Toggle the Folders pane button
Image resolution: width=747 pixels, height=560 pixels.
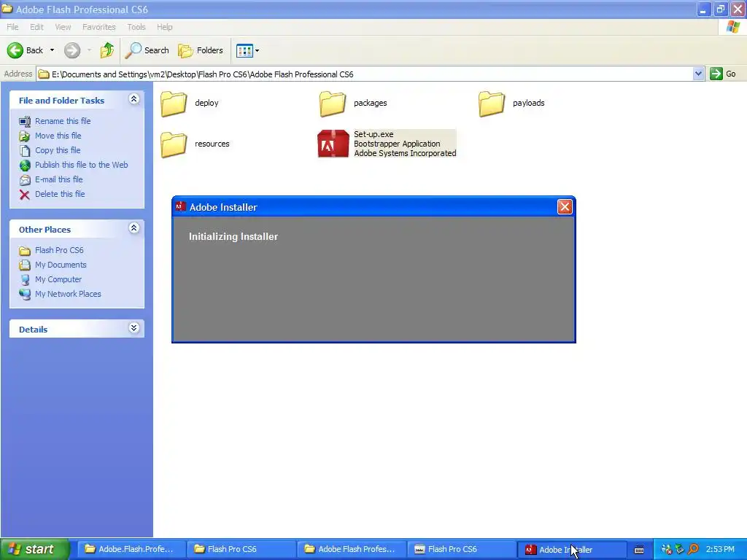pyautogui.click(x=201, y=50)
